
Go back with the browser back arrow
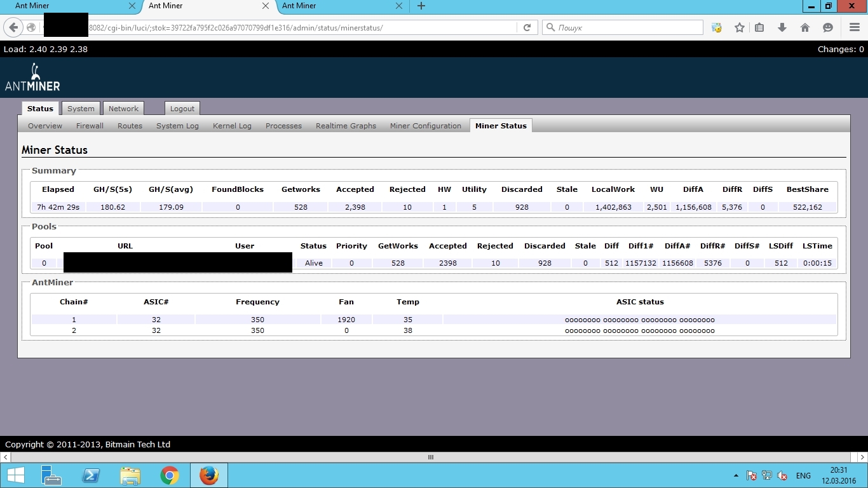click(x=13, y=27)
